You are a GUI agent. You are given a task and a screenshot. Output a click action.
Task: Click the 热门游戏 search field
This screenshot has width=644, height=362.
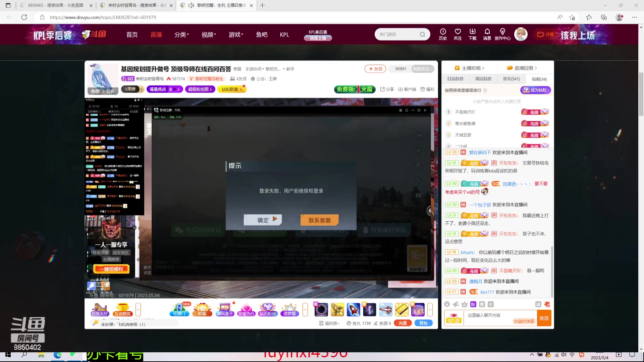[x=398, y=34]
